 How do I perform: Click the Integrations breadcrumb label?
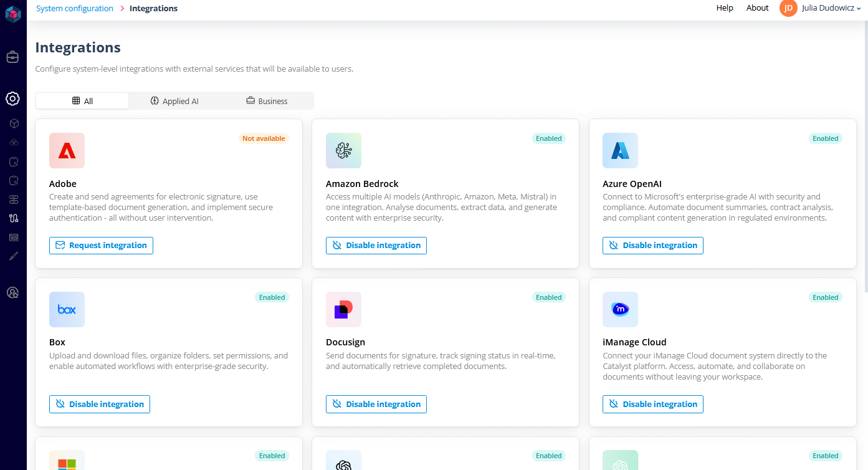[x=153, y=8]
